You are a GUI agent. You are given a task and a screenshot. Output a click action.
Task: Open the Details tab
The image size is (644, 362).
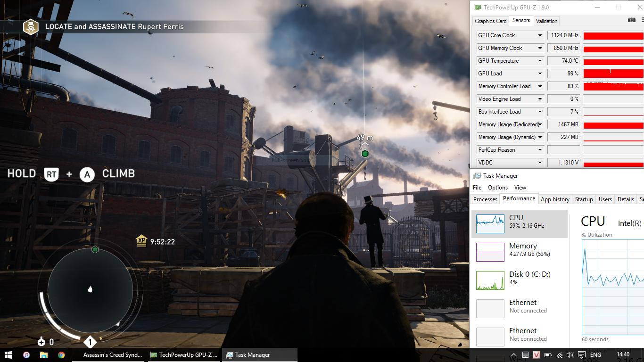click(x=626, y=199)
